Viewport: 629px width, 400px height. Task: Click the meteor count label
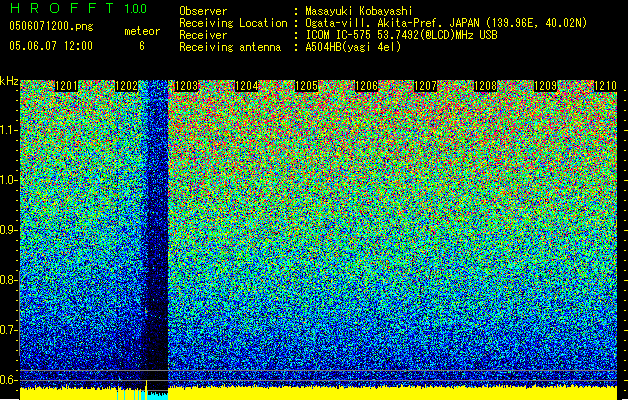[142, 31]
